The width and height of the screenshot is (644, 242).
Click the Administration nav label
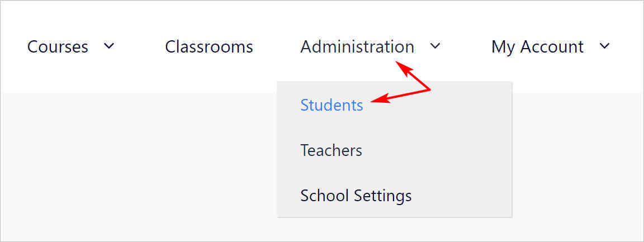357,46
